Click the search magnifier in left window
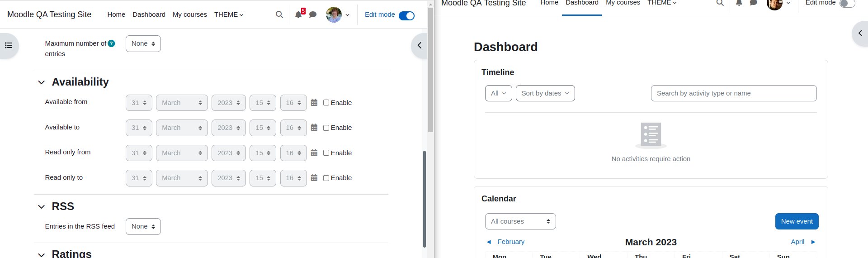 279,14
